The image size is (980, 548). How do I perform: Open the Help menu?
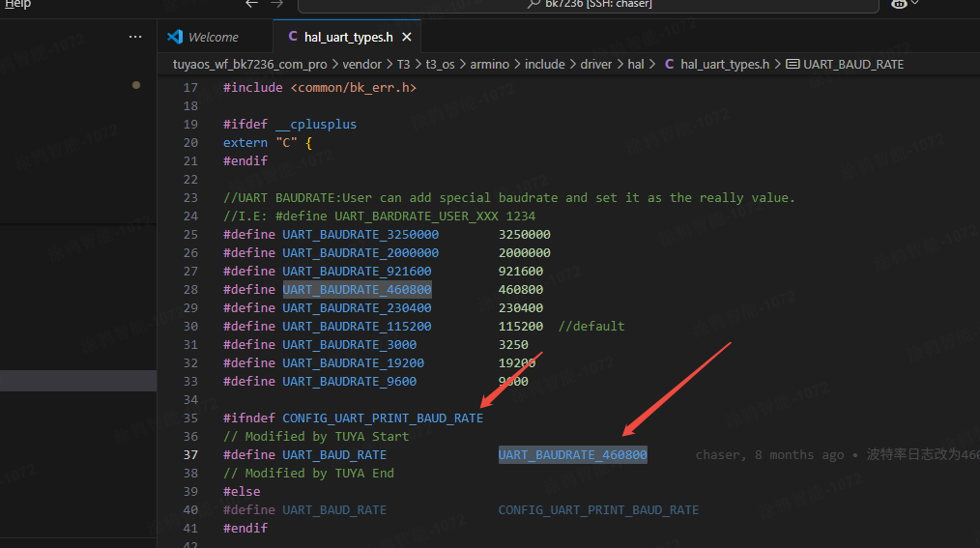[x=17, y=4]
